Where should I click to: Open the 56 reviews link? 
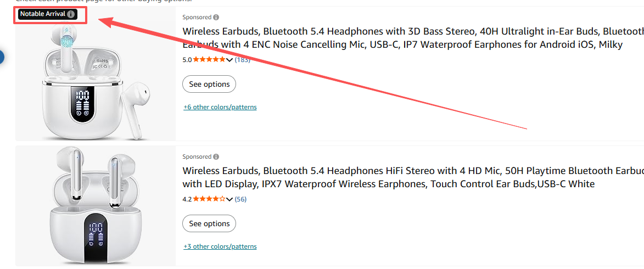coord(240,199)
